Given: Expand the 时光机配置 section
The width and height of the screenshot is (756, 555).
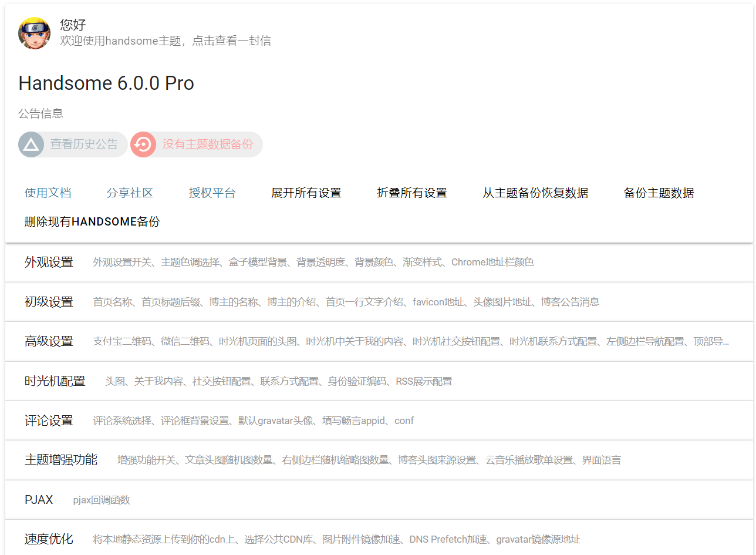Looking at the screenshot, I should 379,381.
